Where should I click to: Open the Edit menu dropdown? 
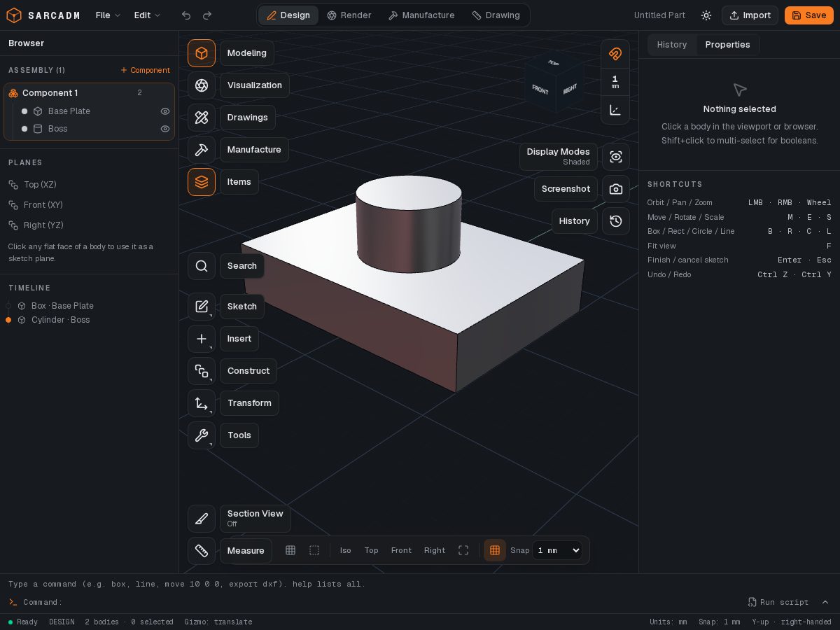coord(148,15)
